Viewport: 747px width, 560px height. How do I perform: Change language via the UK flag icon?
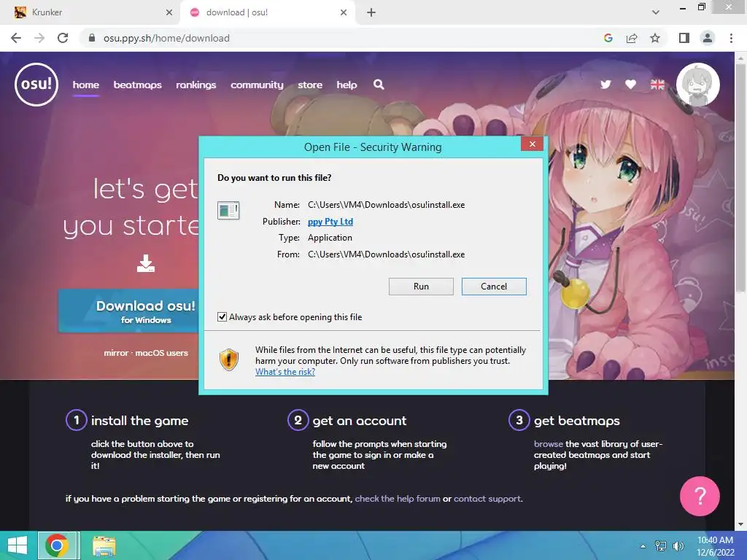657,85
